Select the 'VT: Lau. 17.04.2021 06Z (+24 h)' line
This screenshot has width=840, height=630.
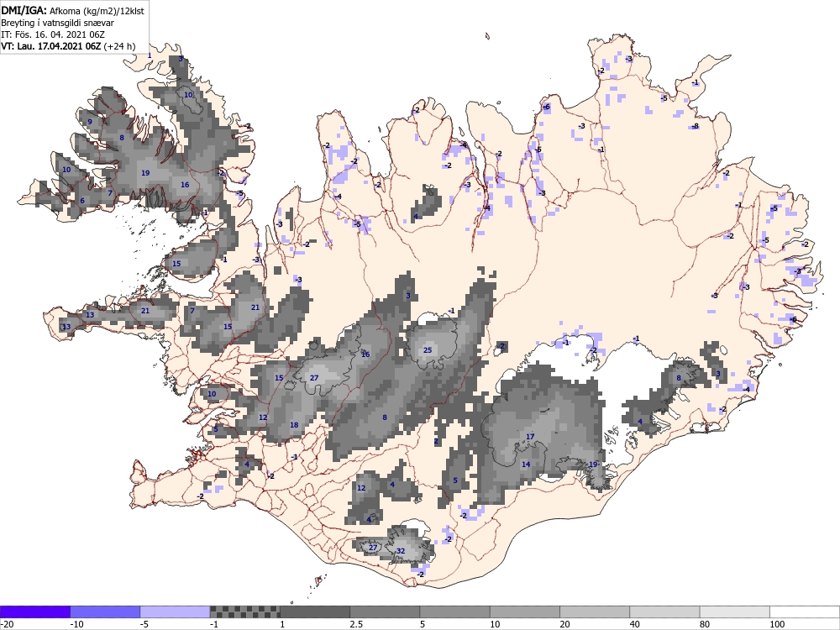(68, 46)
